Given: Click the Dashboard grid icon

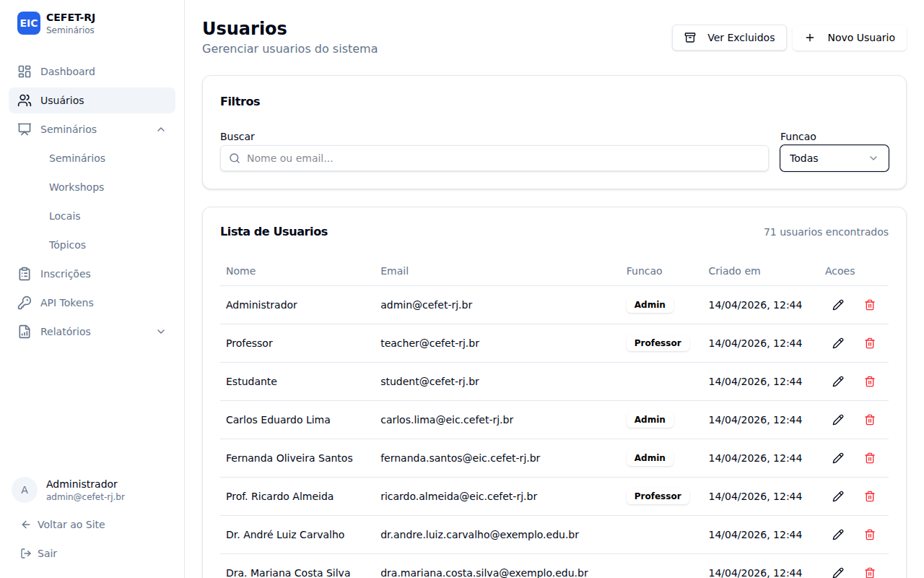Looking at the screenshot, I should 25,72.
